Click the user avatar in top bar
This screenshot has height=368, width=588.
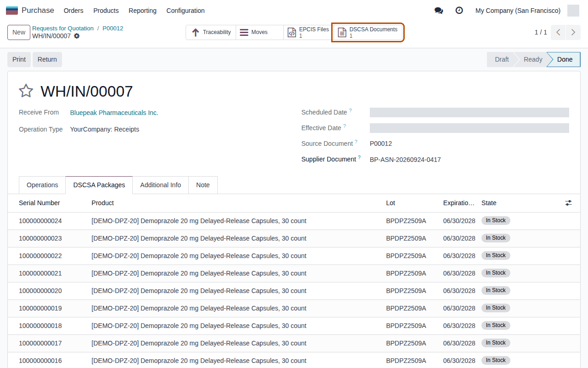click(x=573, y=10)
